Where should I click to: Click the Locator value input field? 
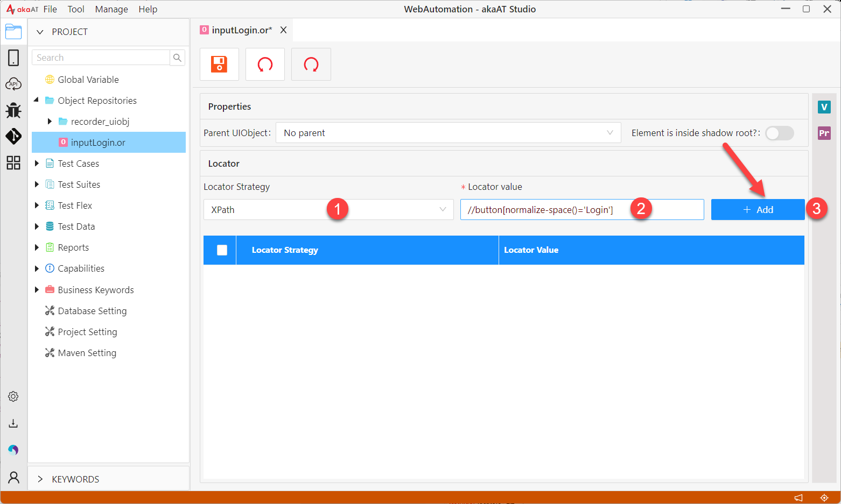coord(582,210)
